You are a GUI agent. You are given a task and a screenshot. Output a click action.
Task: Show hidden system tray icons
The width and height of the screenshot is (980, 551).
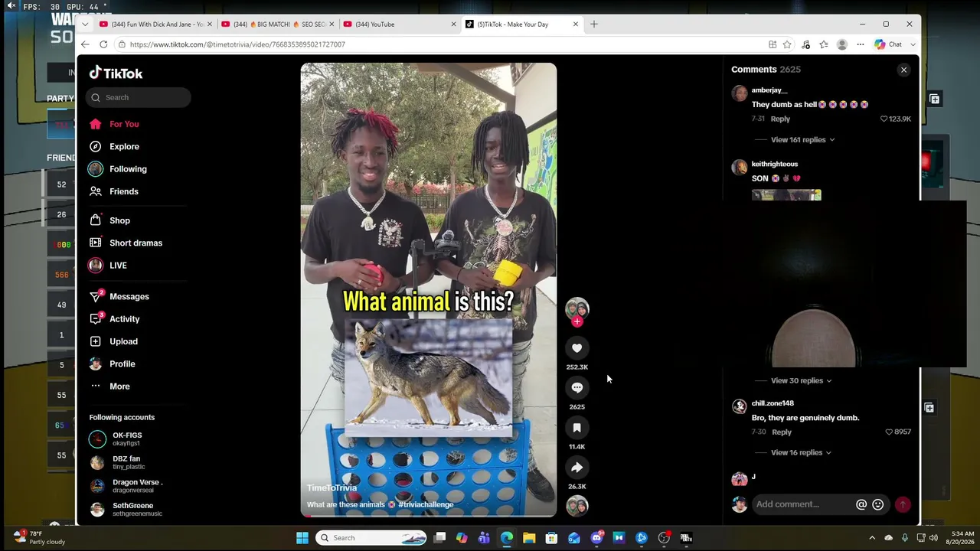[x=871, y=538]
